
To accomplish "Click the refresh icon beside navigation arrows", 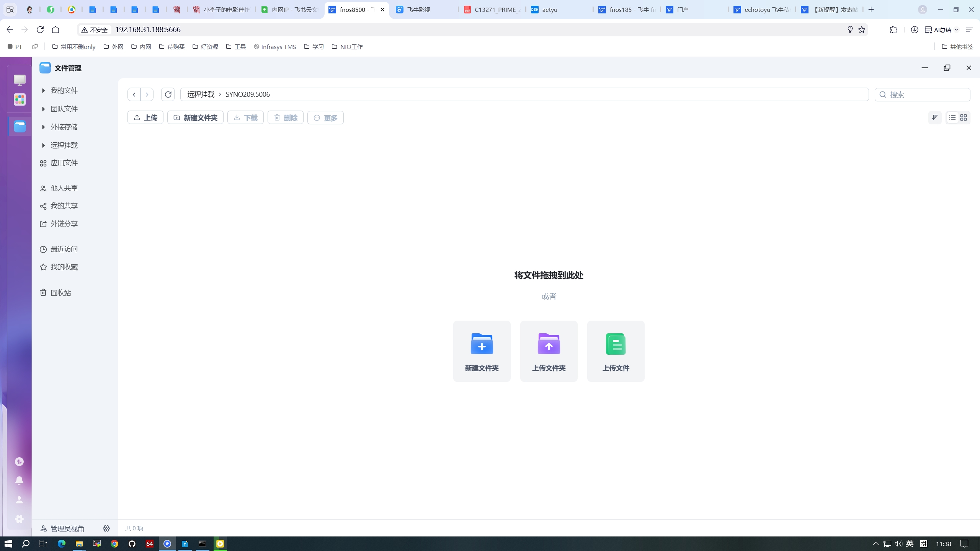I will point(168,94).
